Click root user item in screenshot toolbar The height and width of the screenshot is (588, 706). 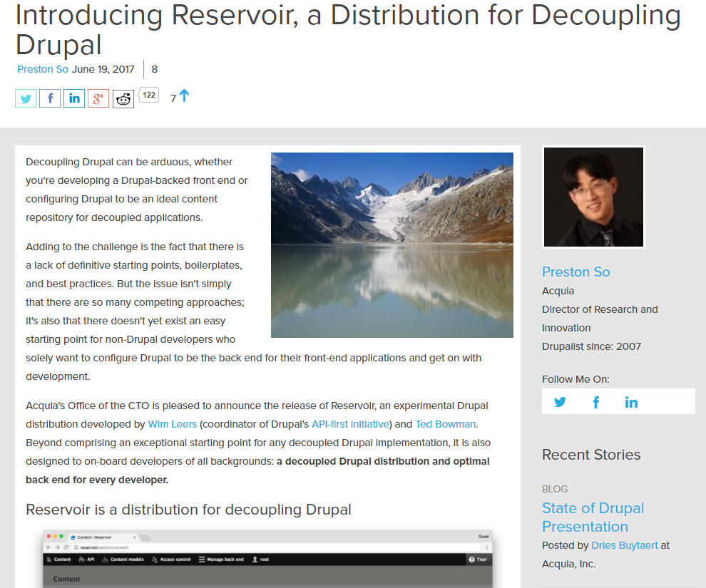point(261,559)
